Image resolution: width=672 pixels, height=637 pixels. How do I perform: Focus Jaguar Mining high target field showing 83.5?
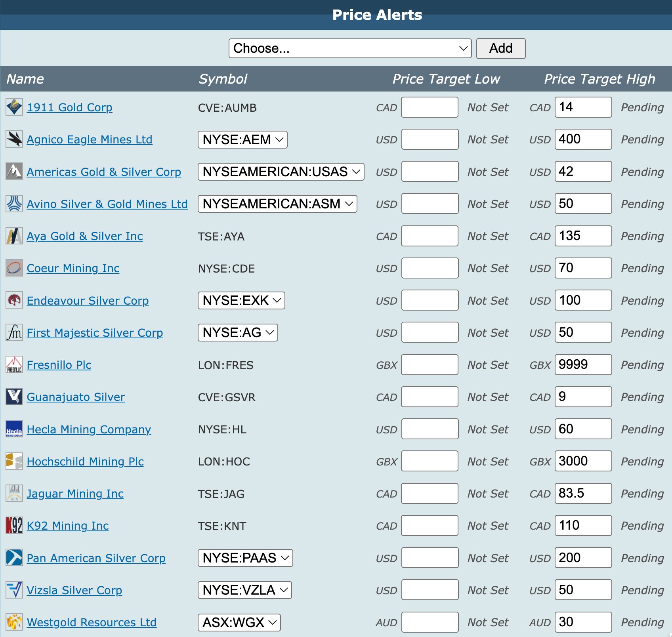(x=583, y=494)
